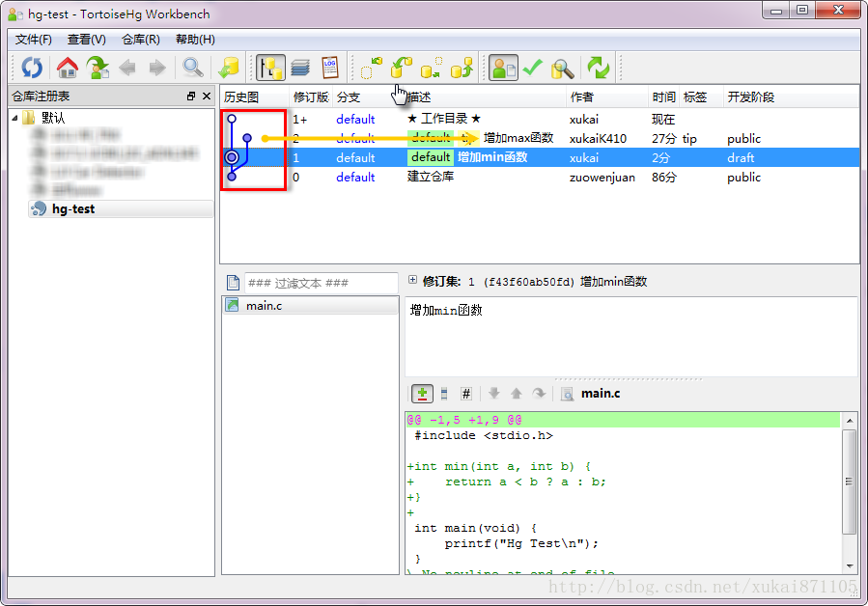868x606 pixels.
Task: Open the search in file icon
Action: click(x=567, y=394)
